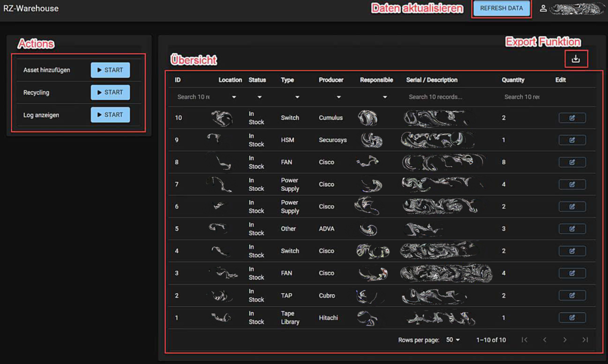
Task: Expand the Status filter dropdown
Action: pyautogui.click(x=259, y=97)
